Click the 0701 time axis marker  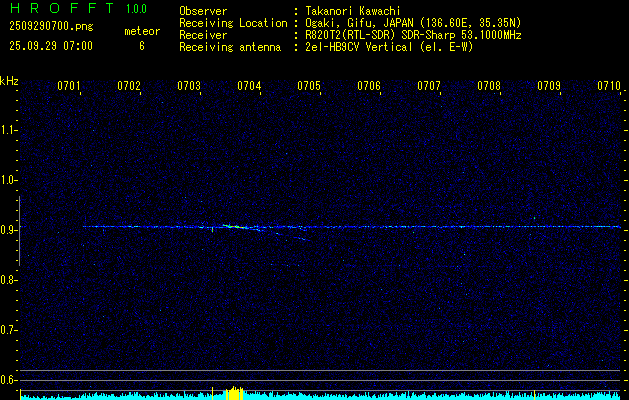(69, 86)
